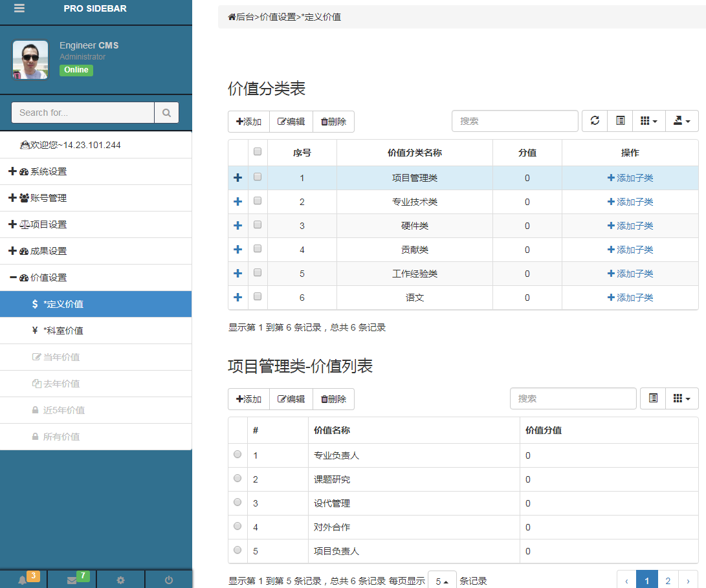
Task: Open the columns dropdown of 价值分类表
Action: click(649, 121)
